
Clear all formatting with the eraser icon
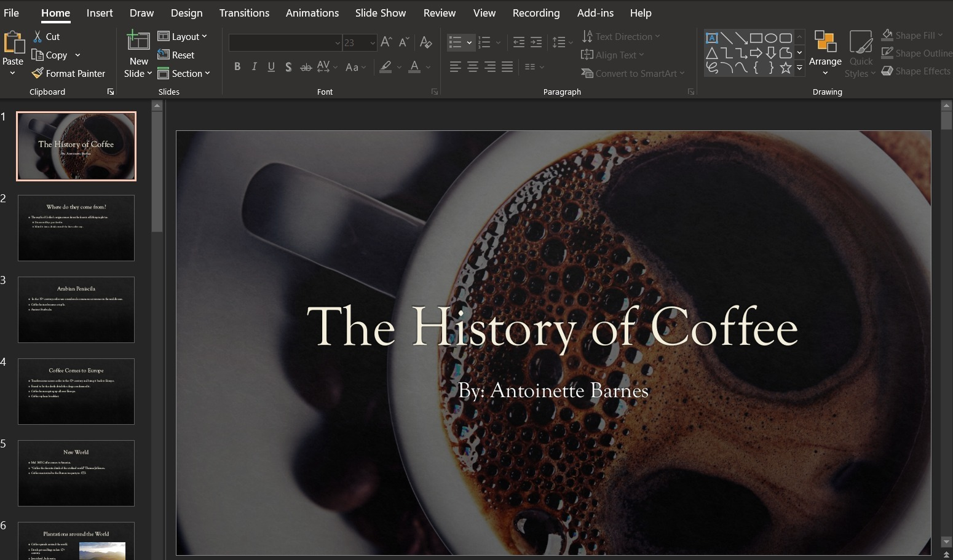pyautogui.click(x=425, y=42)
